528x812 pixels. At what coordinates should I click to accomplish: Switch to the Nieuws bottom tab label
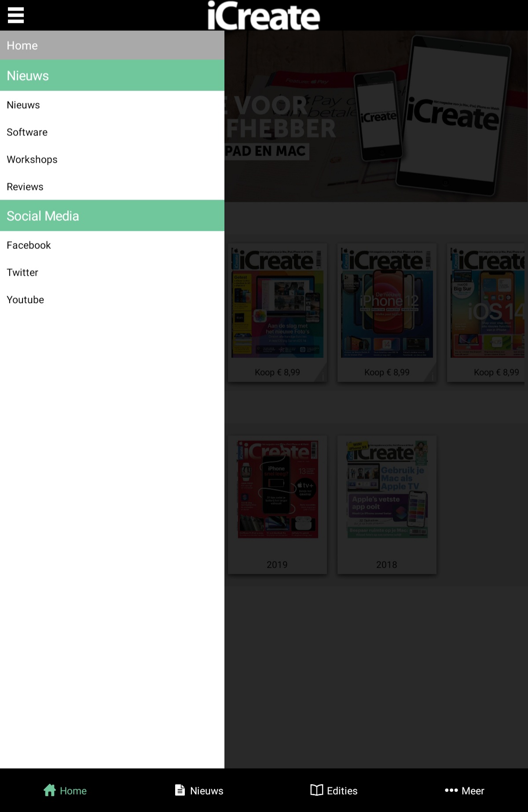point(207,790)
